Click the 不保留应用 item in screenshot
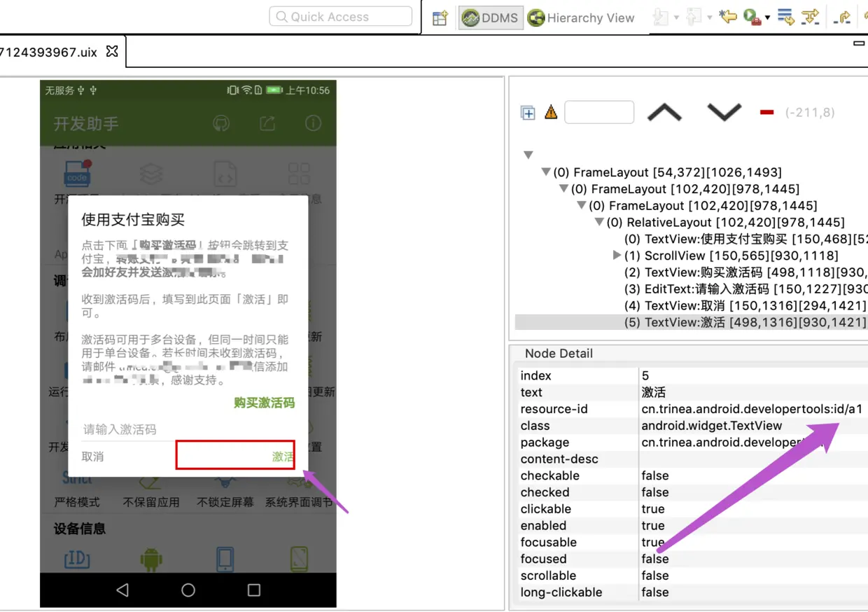The height and width of the screenshot is (612, 868). click(151, 502)
